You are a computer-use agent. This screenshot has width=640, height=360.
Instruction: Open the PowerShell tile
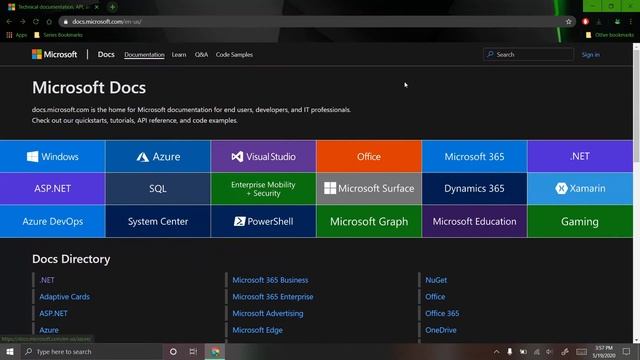[x=263, y=221]
